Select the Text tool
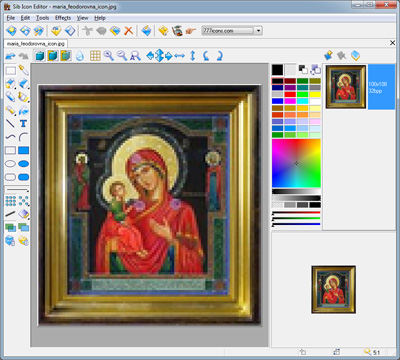This screenshot has width=400, height=360. coord(23,124)
